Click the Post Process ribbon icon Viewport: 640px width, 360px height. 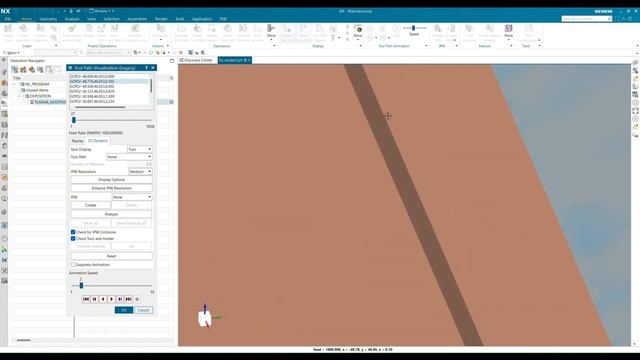pos(257,33)
